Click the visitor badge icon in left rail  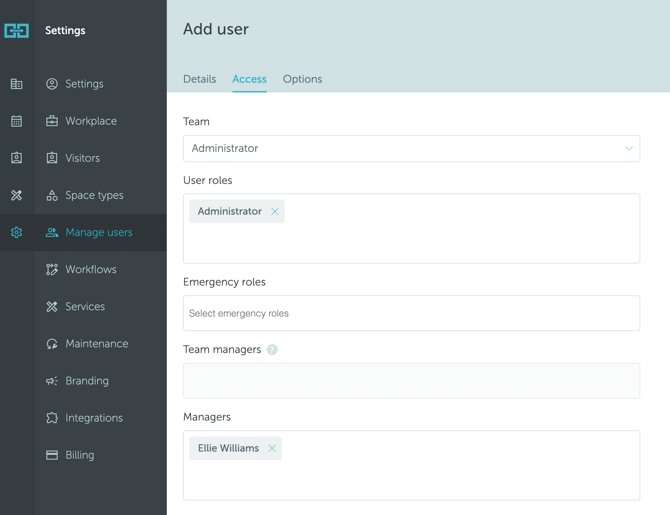click(x=17, y=158)
